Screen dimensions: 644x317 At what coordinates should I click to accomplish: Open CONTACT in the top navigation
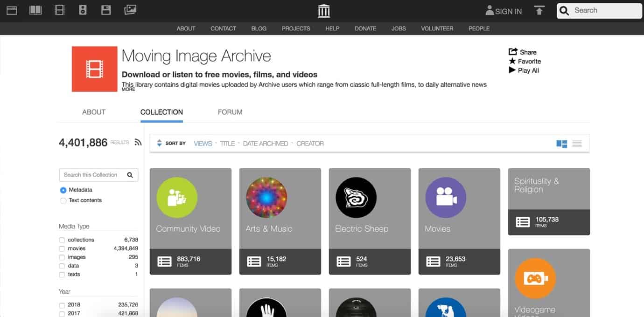[x=223, y=28]
